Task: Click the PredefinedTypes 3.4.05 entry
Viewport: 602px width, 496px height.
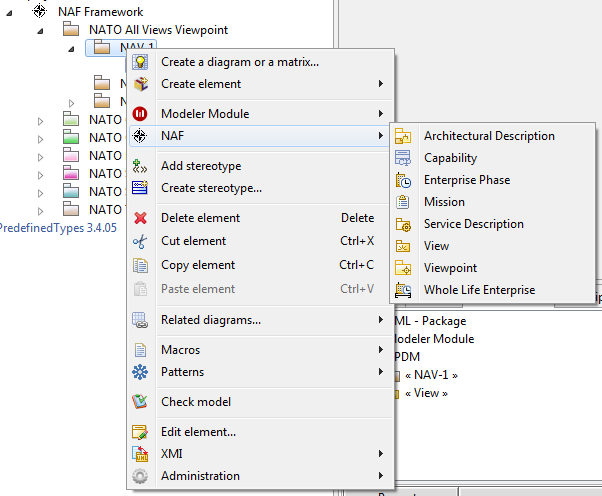Action: click(58, 228)
